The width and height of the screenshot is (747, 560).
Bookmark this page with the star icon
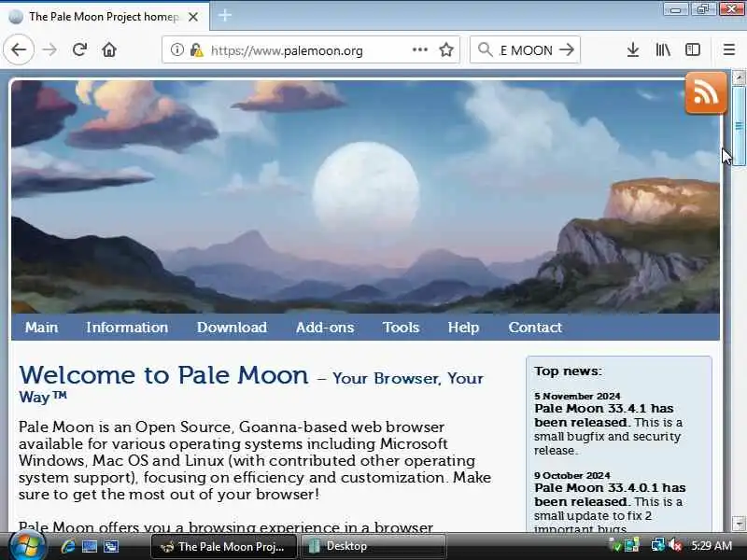(446, 49)
